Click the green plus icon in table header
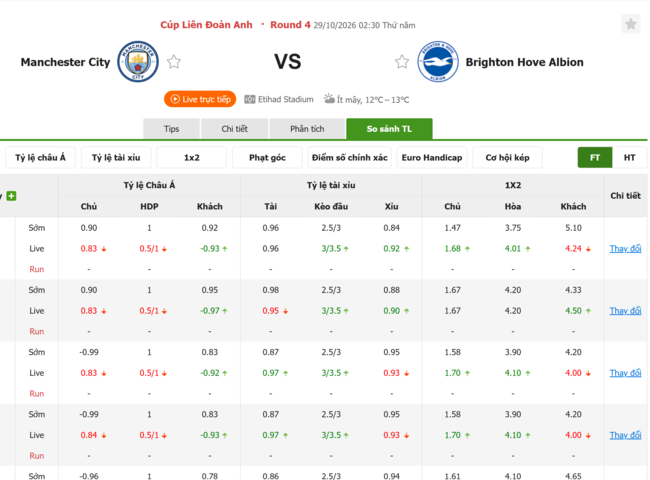Screen dimensions: 650x480 pyautogui.click(x=12, y=196)
